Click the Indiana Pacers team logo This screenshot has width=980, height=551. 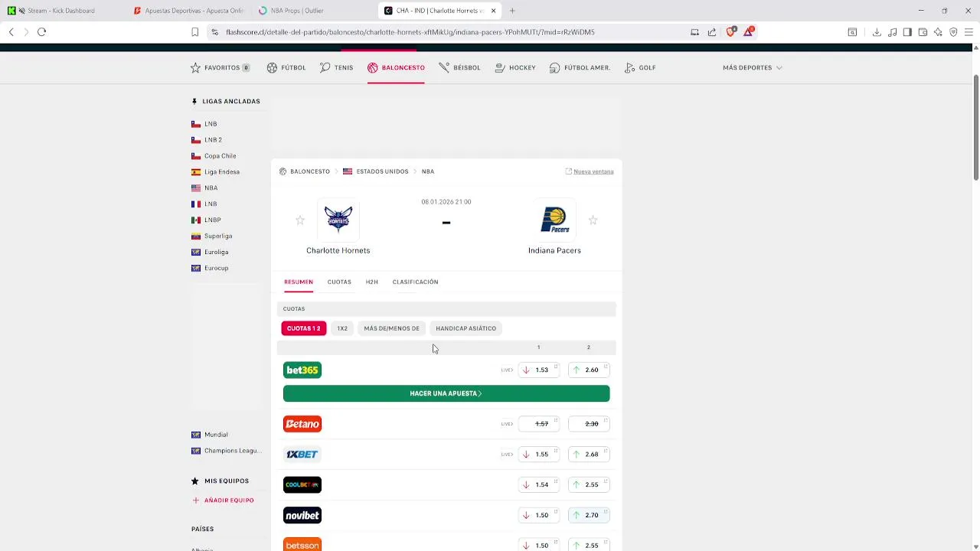pos(554,220)
